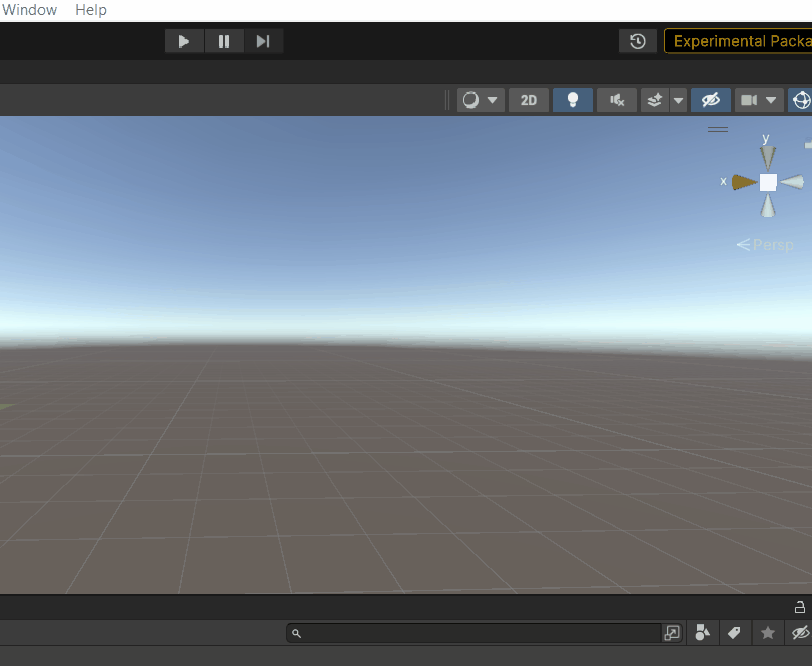Click the x-axis cone on orientation gizmo

(743, 182)
